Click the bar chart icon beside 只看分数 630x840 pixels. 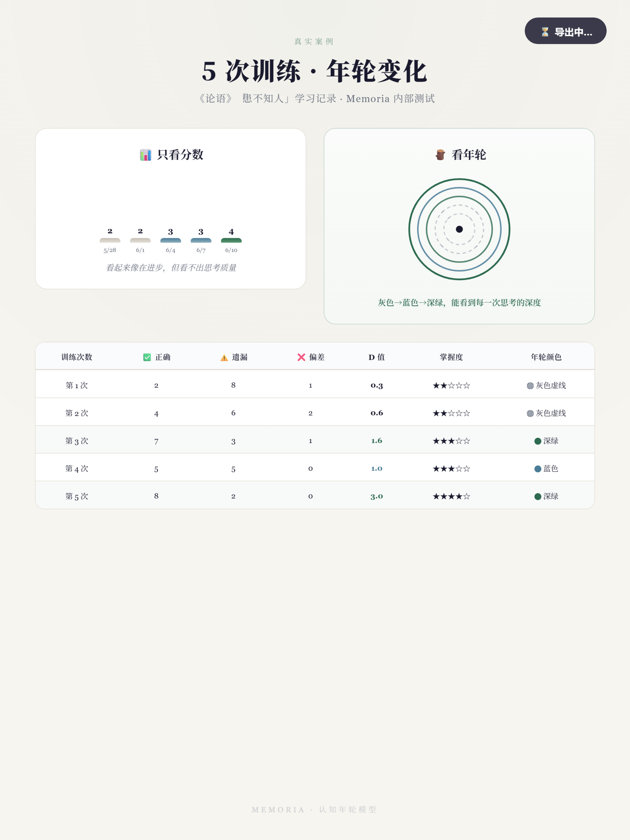[145, 155]
